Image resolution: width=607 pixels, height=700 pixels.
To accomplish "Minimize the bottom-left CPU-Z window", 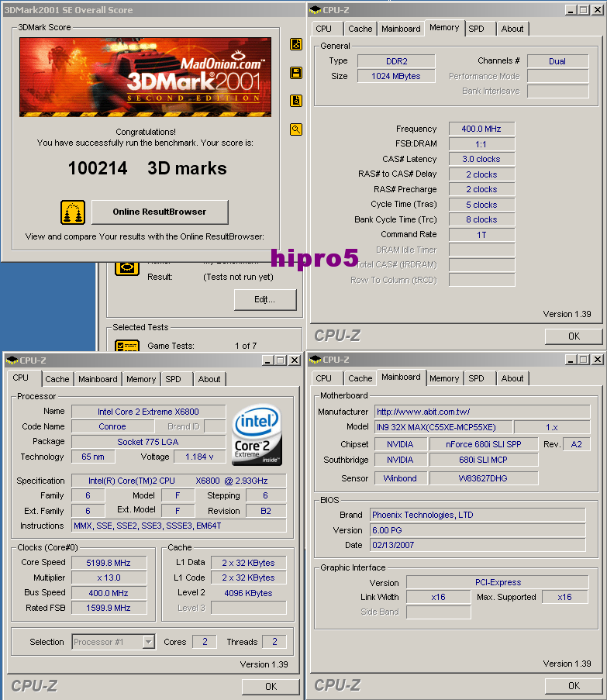I will [267, 360].
